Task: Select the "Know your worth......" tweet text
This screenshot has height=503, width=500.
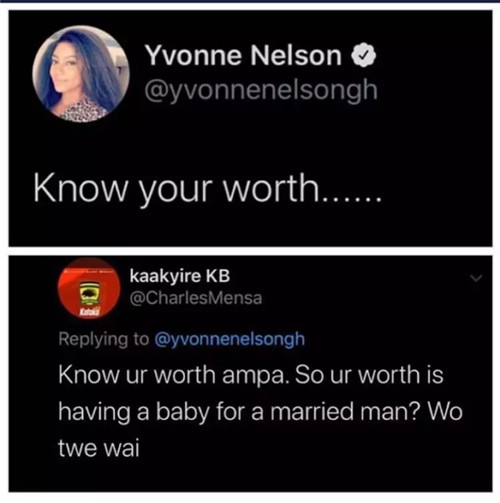Action: coord(207,189)
